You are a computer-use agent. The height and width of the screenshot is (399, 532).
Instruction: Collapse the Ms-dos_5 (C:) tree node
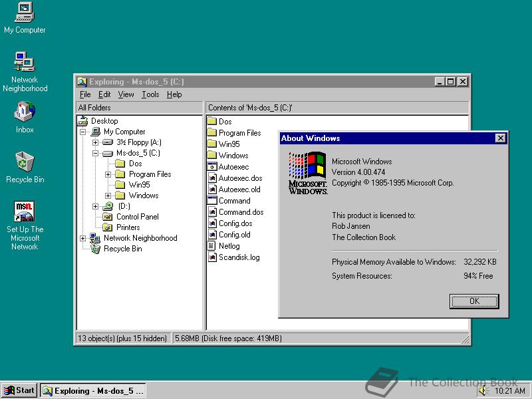click(95, 153)
